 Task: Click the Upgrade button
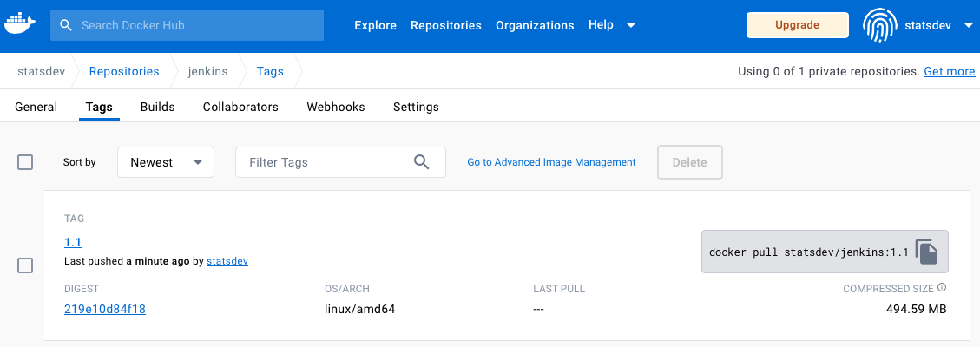coord(798,25)
